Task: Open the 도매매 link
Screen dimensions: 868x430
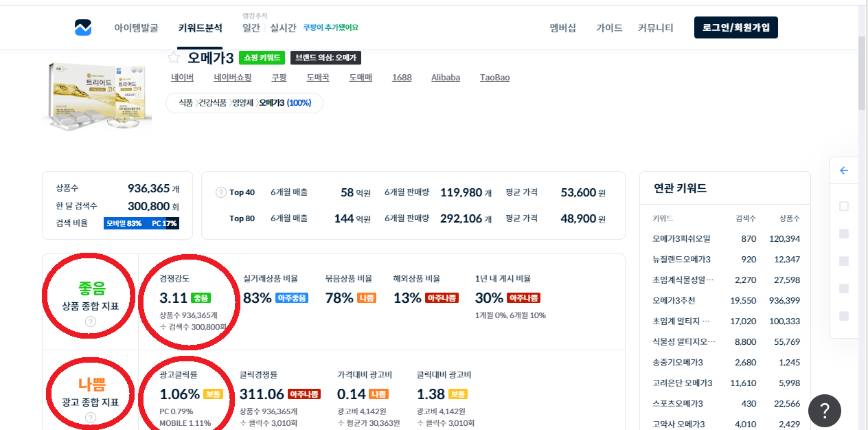Action: click(361, 78)
